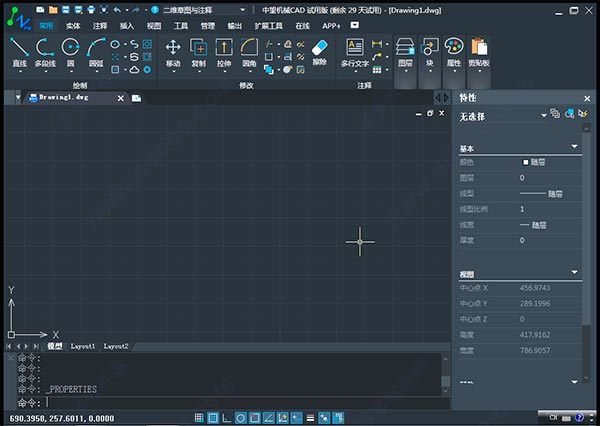Click the 复制 copy tool
This screenshot has width=600, height=426.
coord(199,52)
